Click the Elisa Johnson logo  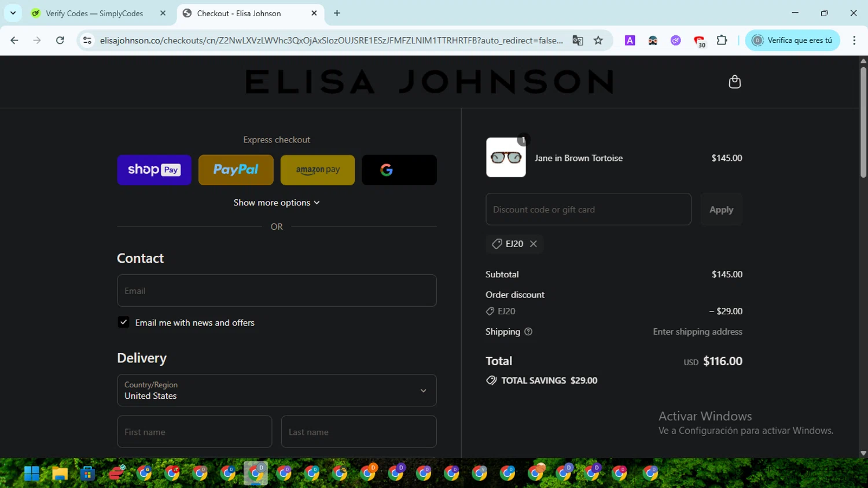coord(429,82)
